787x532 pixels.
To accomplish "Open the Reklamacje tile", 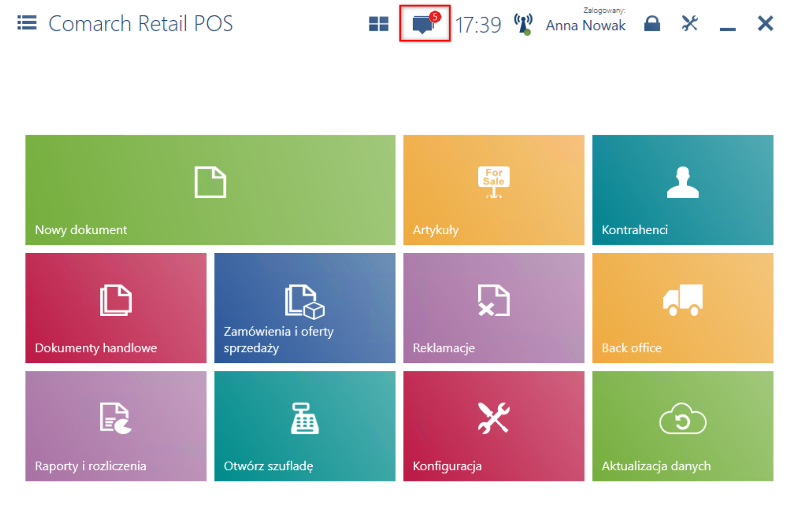I will (x=494, y=308).
